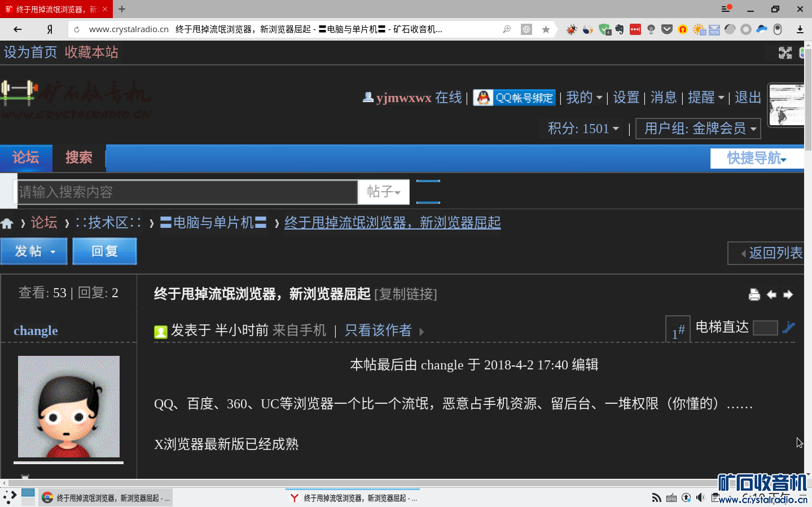This screenshot has height=507, width=812.
Task: Click 只看该作者 to filter posts
Action: coord(378,330)
